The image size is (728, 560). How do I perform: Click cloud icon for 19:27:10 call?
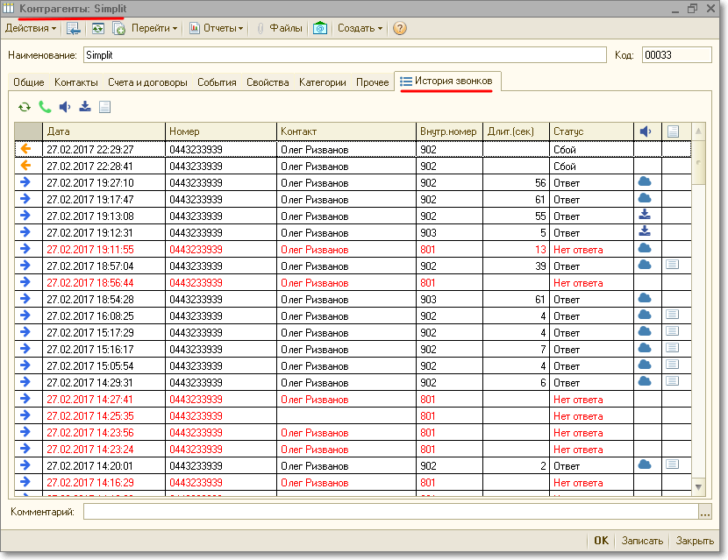point(645,182)
